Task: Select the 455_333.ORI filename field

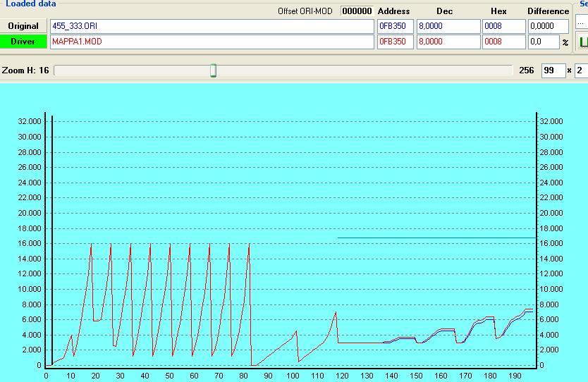Action: pyautogui.click(x=212, y=26)
